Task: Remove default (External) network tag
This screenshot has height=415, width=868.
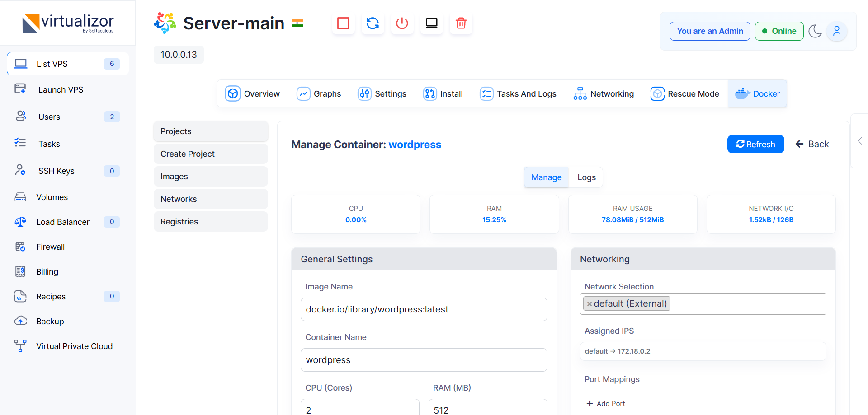Action: coord(590,304)
